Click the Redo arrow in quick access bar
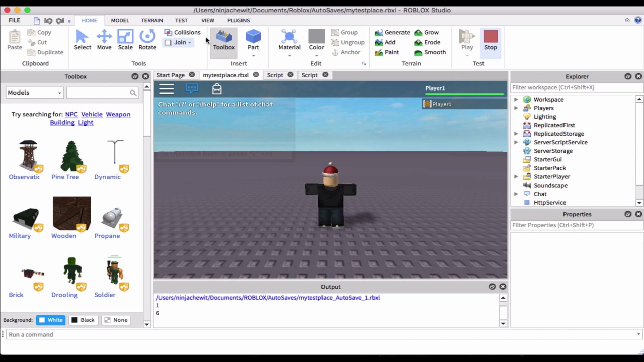Image resolution: width=644 pixels, height=362 pixels. (60, 21)
